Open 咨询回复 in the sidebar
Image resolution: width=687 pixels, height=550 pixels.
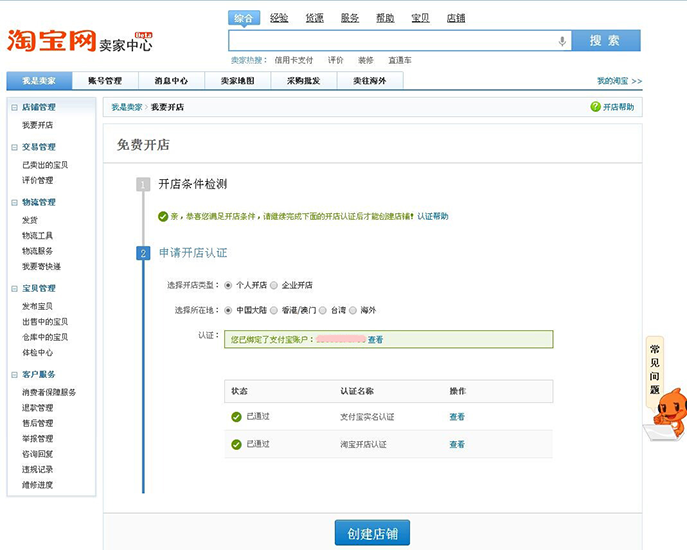[x=38, y=454]
